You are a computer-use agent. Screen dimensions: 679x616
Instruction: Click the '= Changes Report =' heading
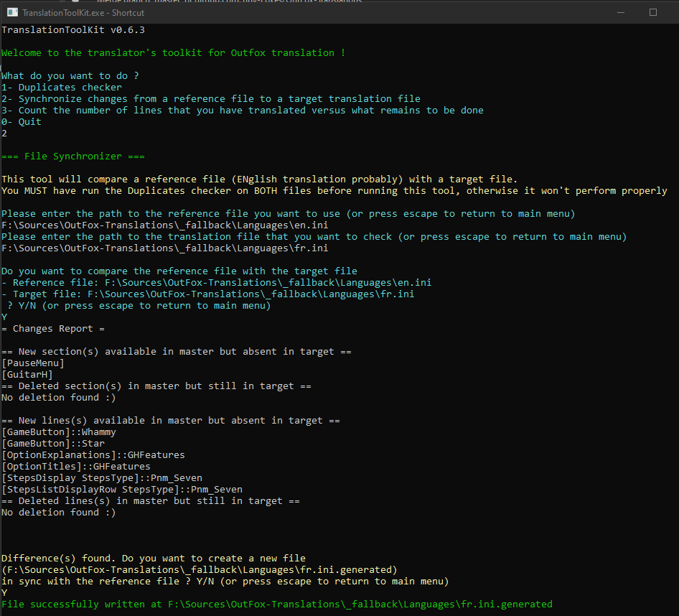pyautogui.click(x=53, y=328)
